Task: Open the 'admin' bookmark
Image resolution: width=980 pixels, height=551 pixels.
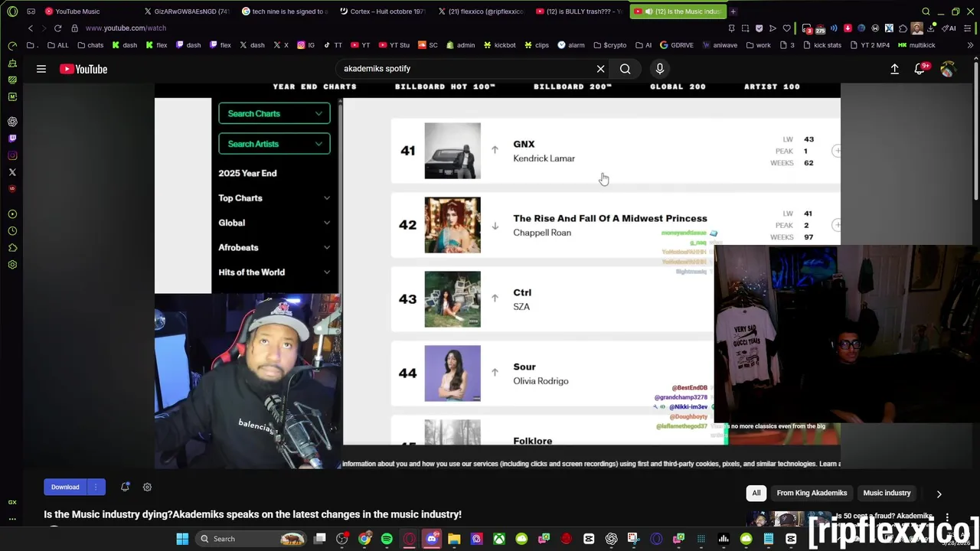Action: (x=460, y=45)
